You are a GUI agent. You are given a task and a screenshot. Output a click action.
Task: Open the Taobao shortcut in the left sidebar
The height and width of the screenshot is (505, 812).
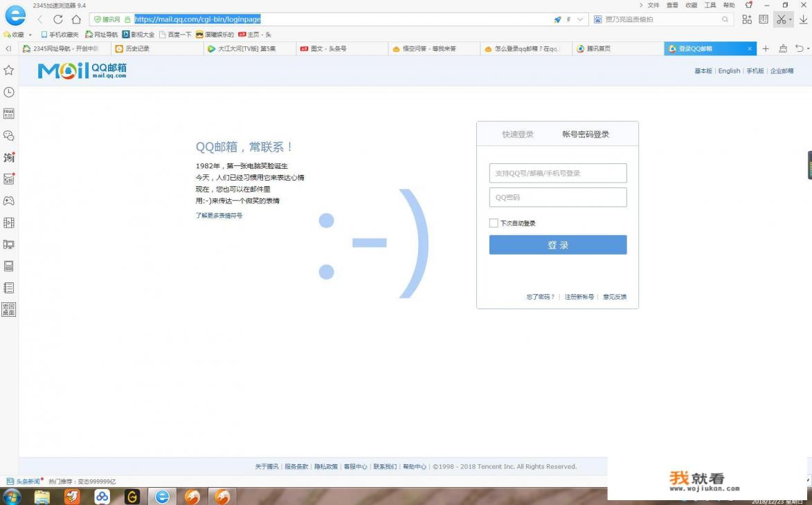point(8,157)
